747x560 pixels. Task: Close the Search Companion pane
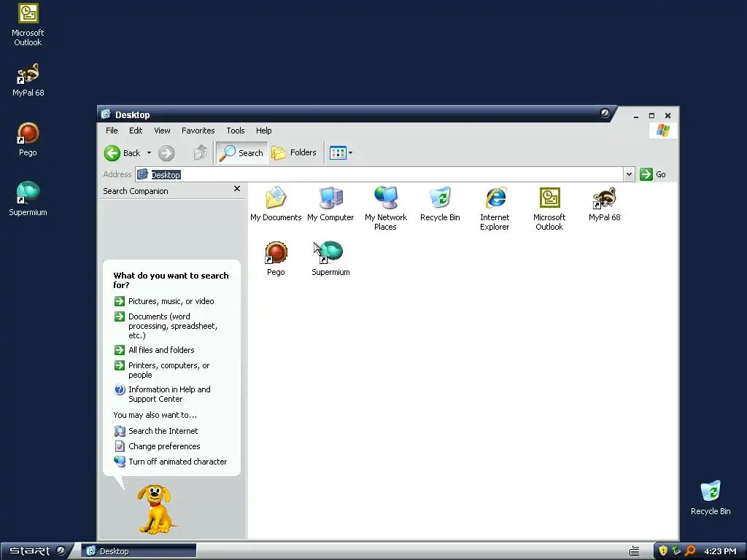pos(237,189)
